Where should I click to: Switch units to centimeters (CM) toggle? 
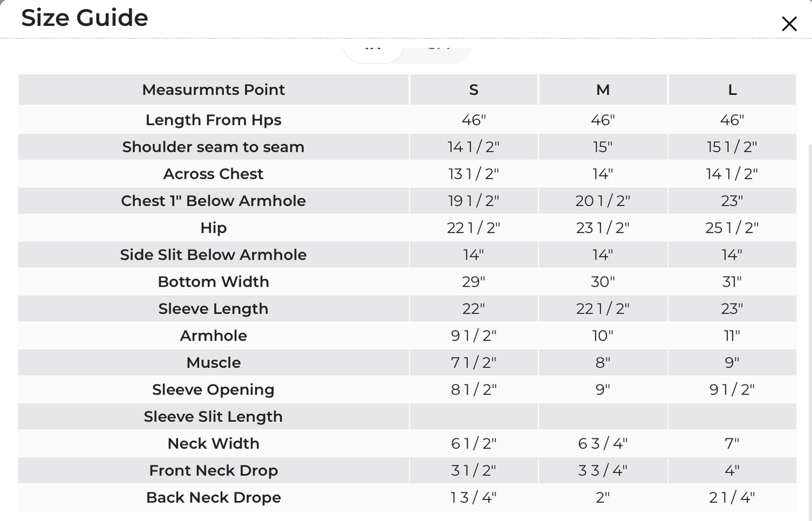[438, 51]
